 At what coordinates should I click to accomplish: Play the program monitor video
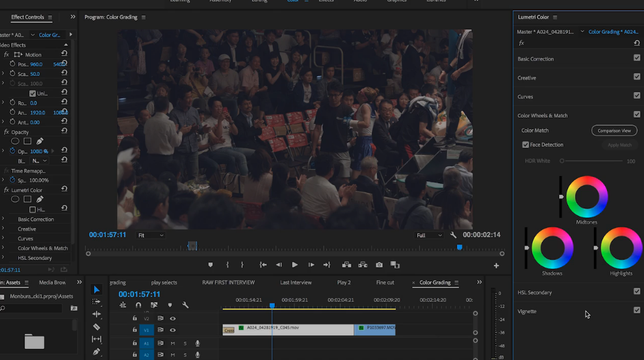click(294, 264)
